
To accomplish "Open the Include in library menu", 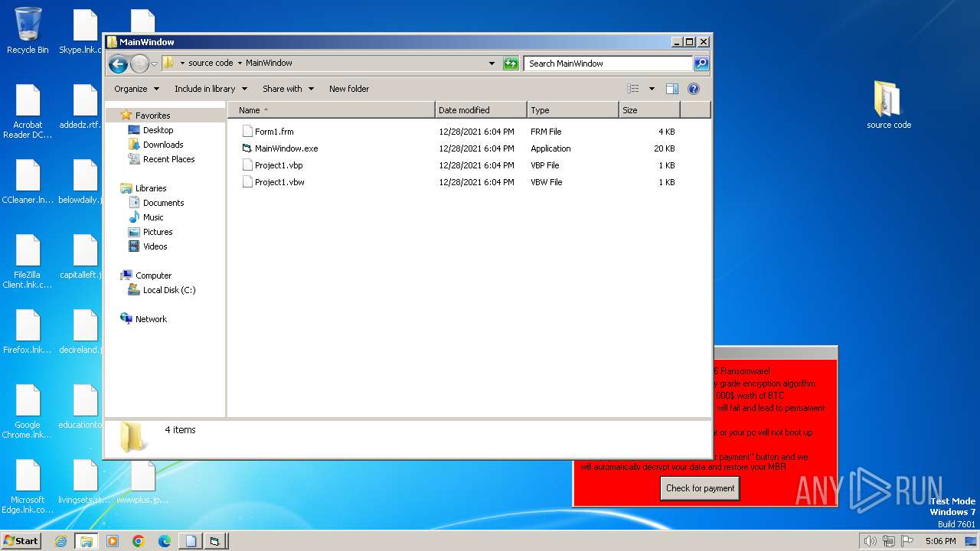I will 211,89.
